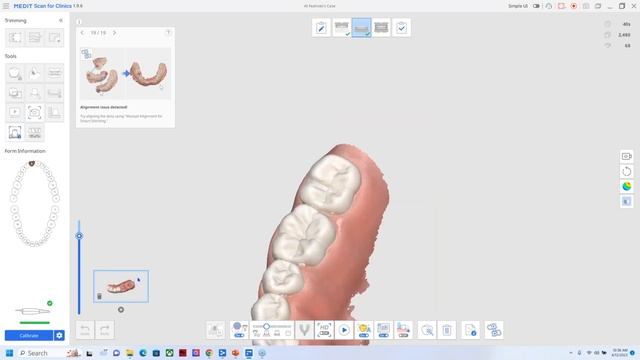Screen dimensions: 640x360
Task: Select the first tool in Tools second row
Action: 15,93
